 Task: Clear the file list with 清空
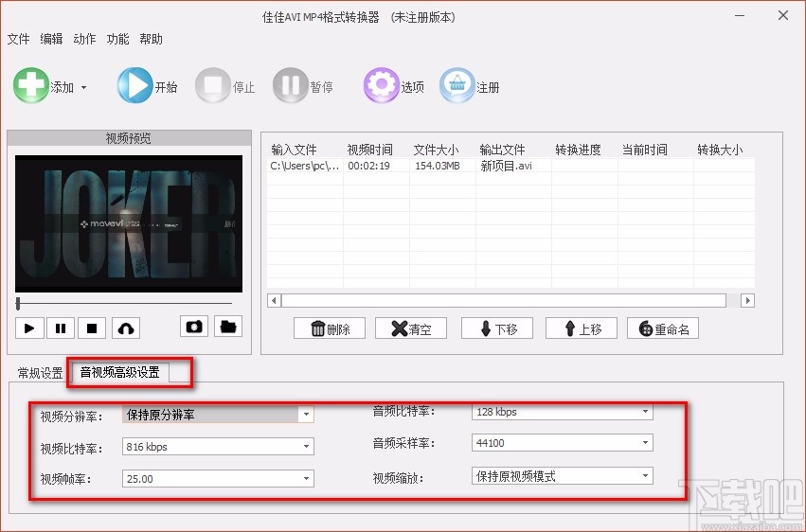pyautogui.click(x=411, y=328)
